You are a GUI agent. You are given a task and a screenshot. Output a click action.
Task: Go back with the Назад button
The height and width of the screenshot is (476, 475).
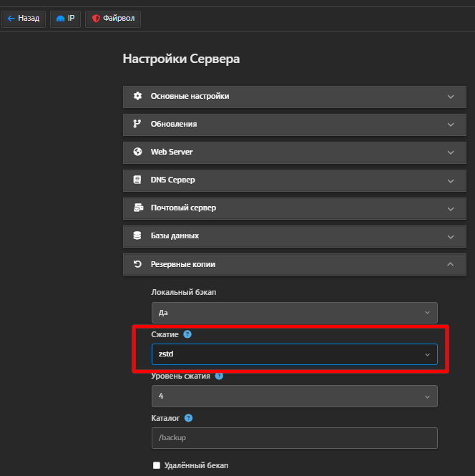click(24, 19)
